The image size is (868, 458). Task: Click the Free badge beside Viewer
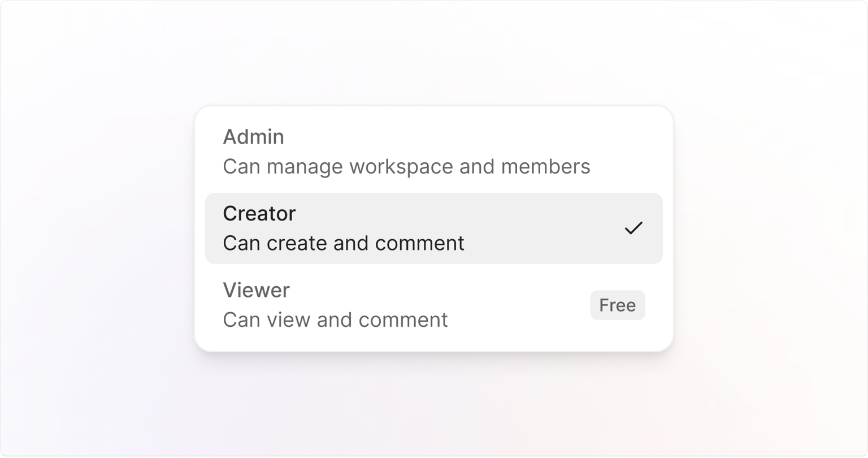coord(618,305)
